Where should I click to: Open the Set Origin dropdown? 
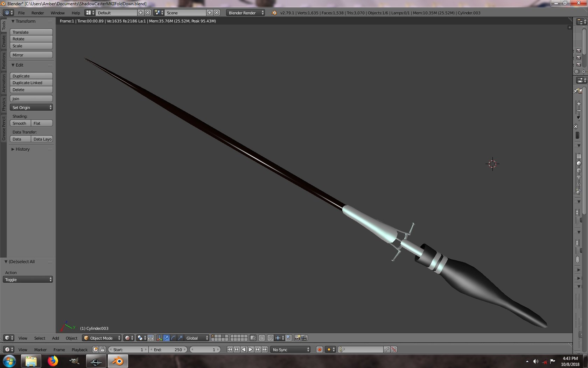[31, 108]
